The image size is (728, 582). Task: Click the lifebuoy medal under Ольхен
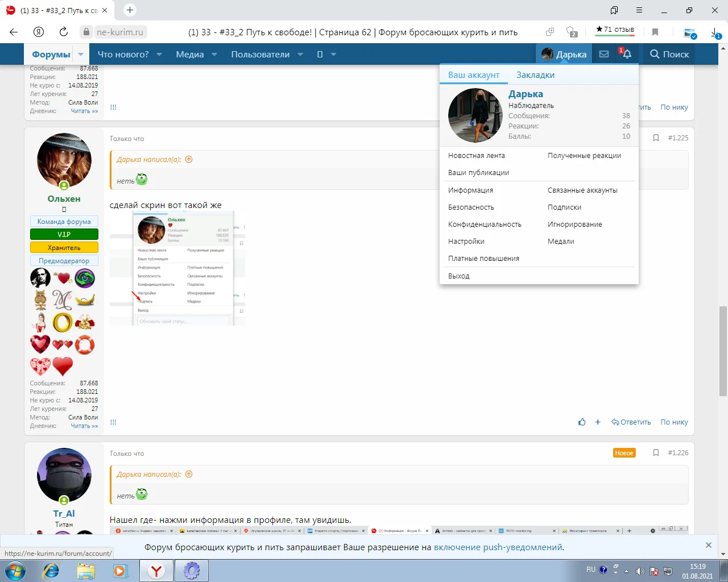coord(85,344)
